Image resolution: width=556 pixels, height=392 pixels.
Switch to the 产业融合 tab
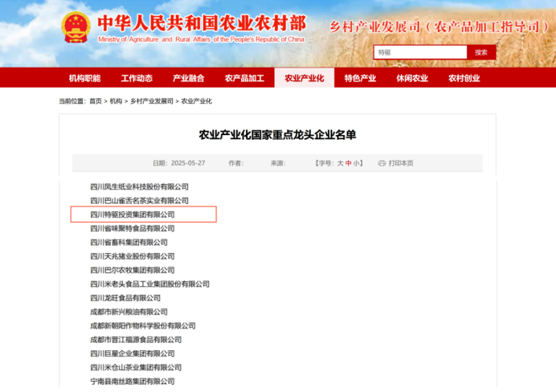(x=188, y=78)
